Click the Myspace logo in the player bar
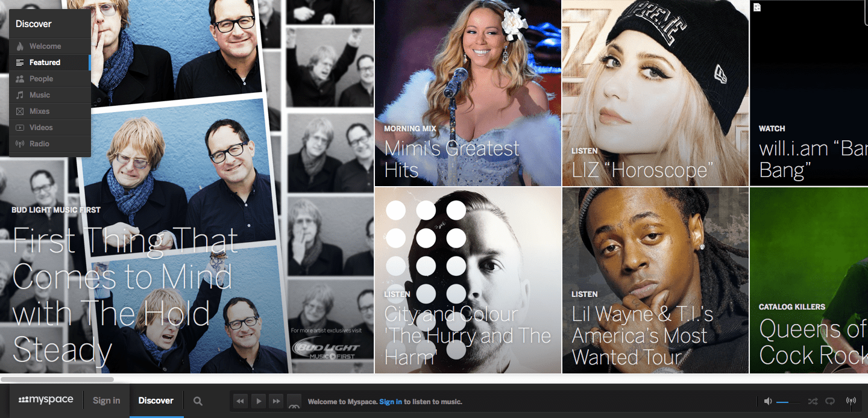Viewport: 868px width, 418px height. click(45, 399)
